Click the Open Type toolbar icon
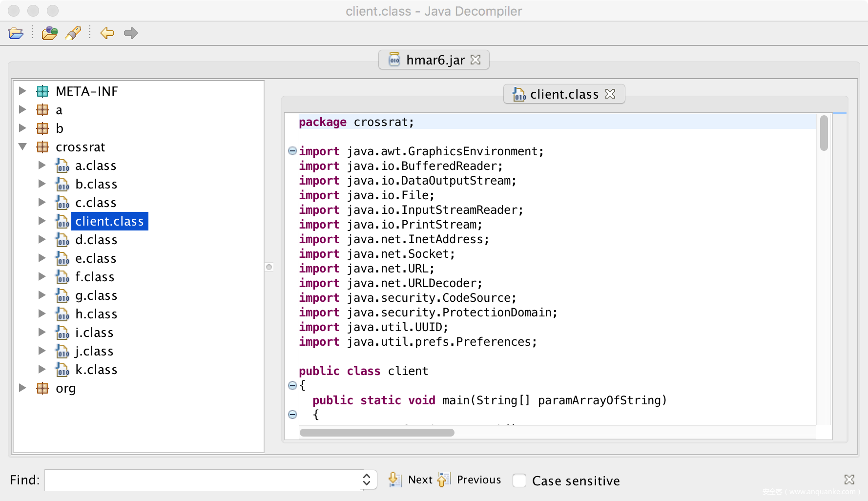868x501 pixels. click(x=49, y=33)
